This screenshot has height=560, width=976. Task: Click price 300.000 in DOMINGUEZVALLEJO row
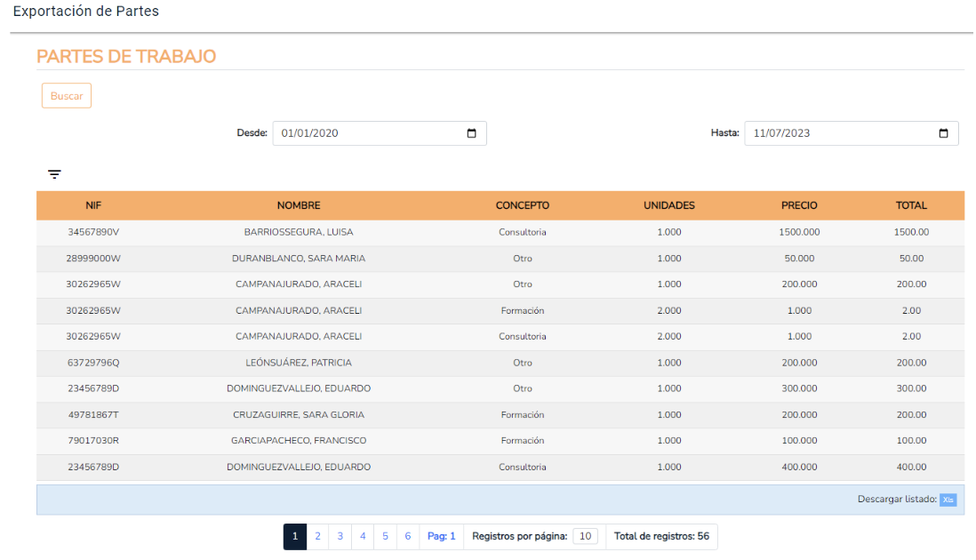tap(799, 388)
